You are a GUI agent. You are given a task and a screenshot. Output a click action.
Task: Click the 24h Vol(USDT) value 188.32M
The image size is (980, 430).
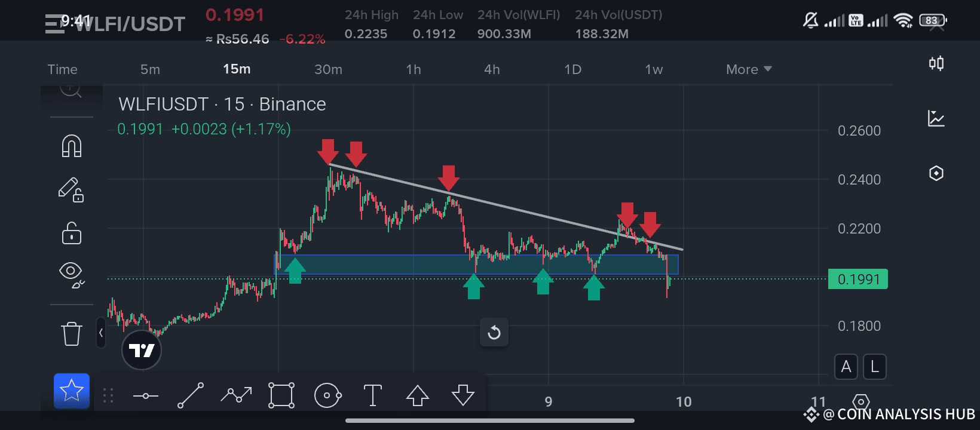point(602,34)
